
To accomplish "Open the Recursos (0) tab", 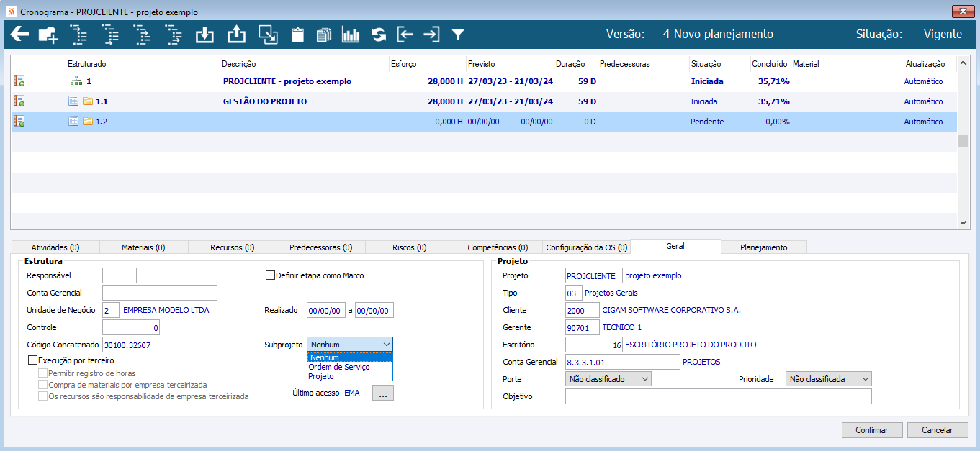I will (x=233, y=247).
